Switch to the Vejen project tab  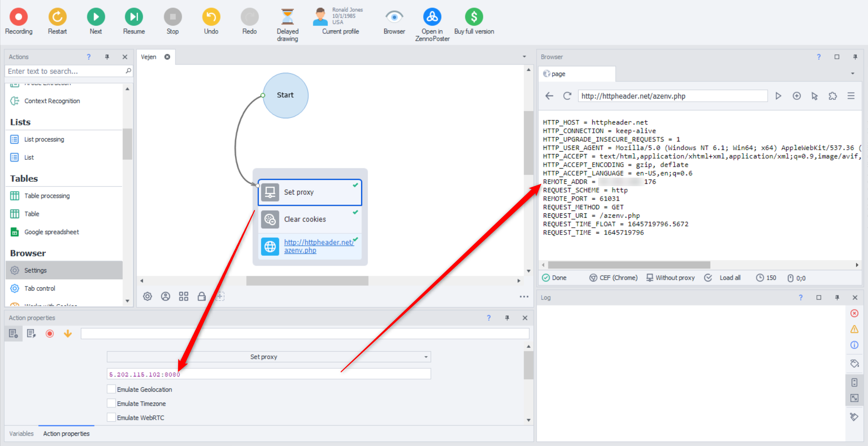(x=149, y=57)
